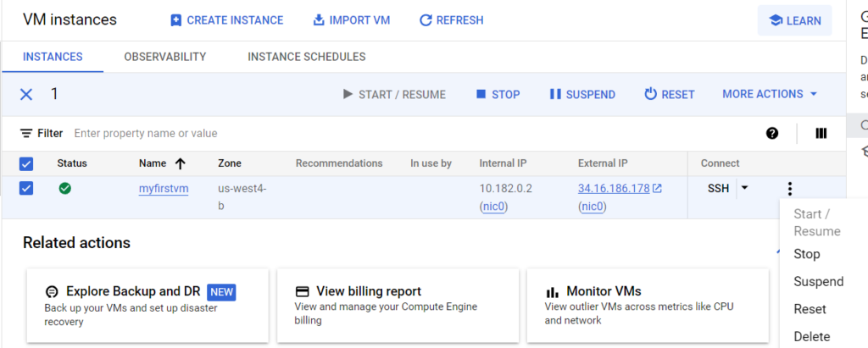Click the Monitor VMs chart icon
The width and height of the screenshot is (868, 348).
[x=552, y=291]
